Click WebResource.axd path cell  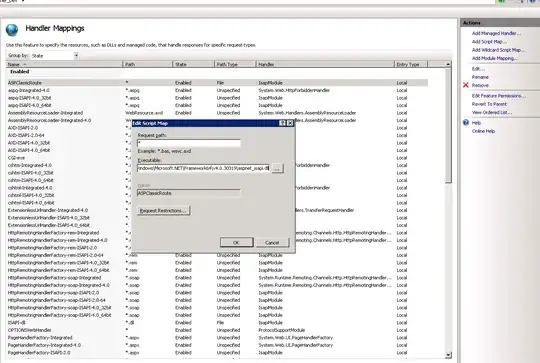(144, 113)
